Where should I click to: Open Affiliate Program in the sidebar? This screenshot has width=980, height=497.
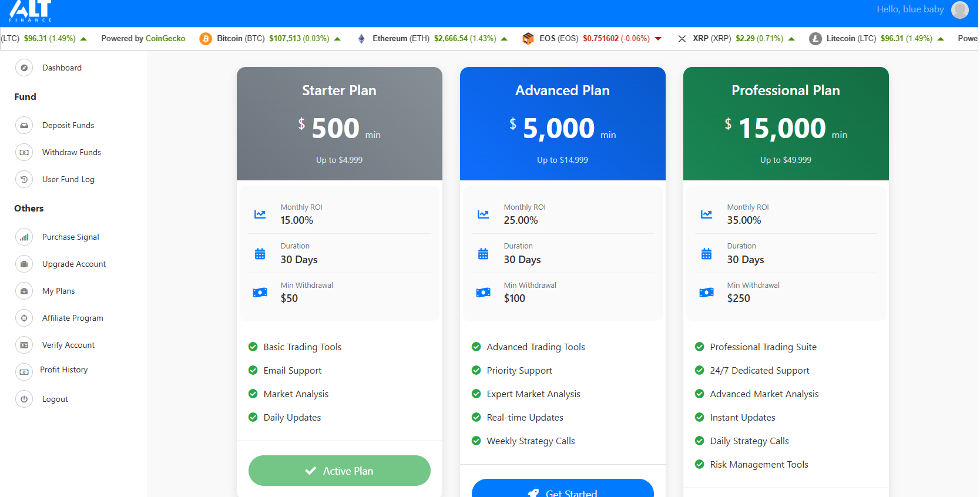coord(73,318)
